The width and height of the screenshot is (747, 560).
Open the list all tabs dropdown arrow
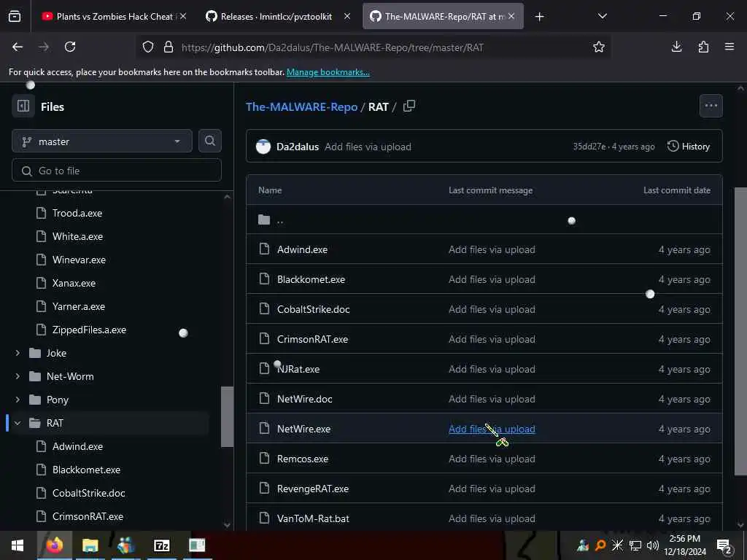[602, 16]
